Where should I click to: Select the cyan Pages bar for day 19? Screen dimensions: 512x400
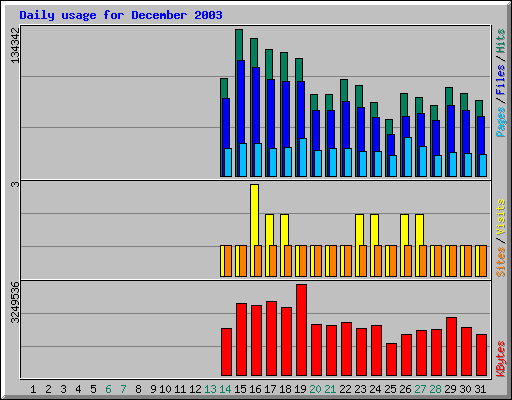coord(303,157)
